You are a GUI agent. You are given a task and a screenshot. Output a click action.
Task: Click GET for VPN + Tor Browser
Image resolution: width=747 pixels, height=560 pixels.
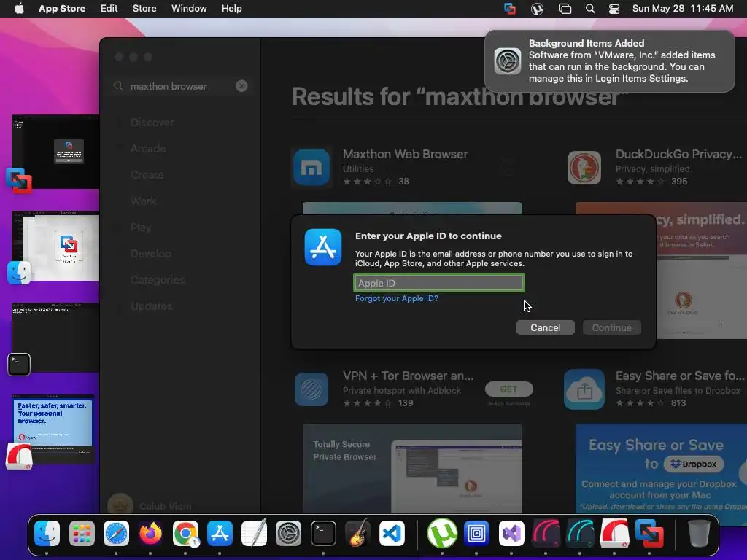point(508,389)
